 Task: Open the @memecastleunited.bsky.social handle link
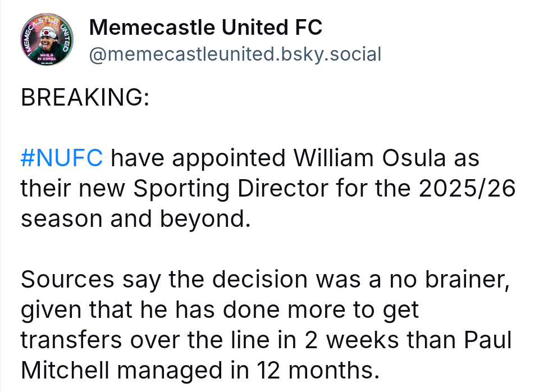coord(235,54)
